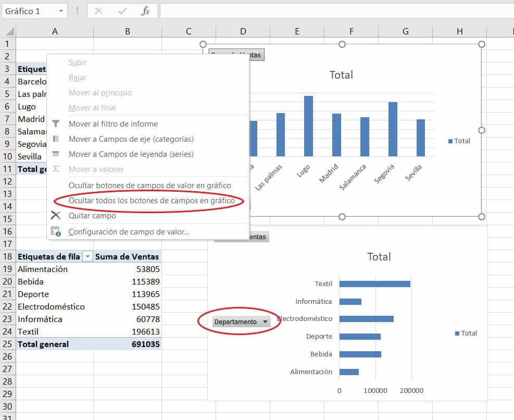Open the Departamento field button dropdown
This screenshot has height=420, width=514.
[x=265, y=322]
